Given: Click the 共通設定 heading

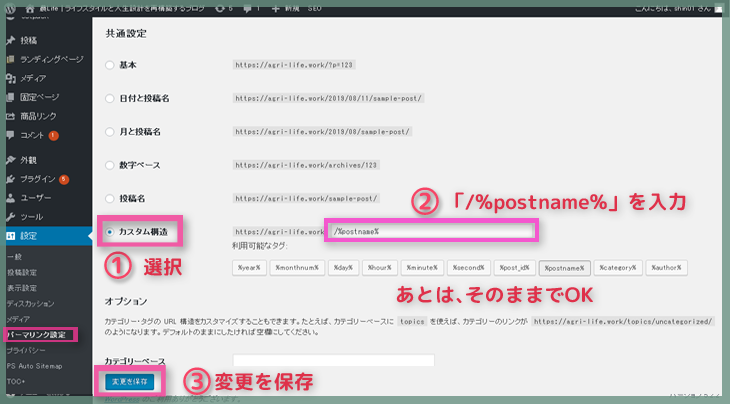Looking at the screenshot, I should (x=126, y=34).
